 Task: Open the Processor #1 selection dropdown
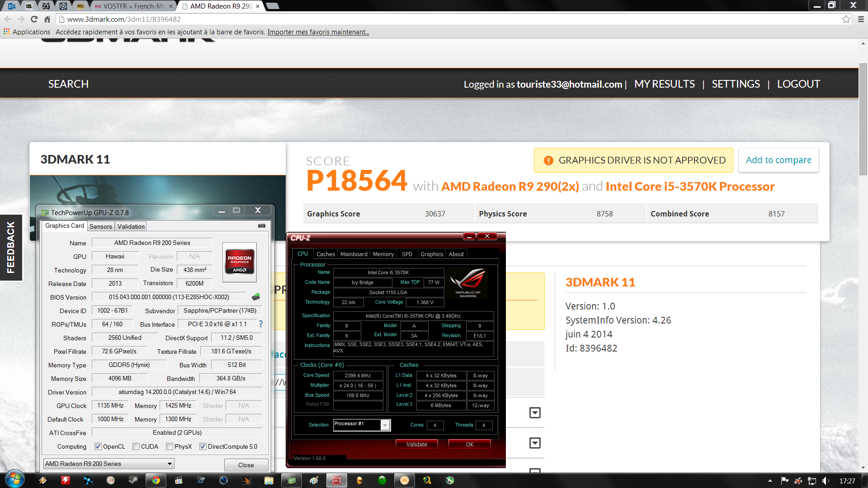pos(362,425)
